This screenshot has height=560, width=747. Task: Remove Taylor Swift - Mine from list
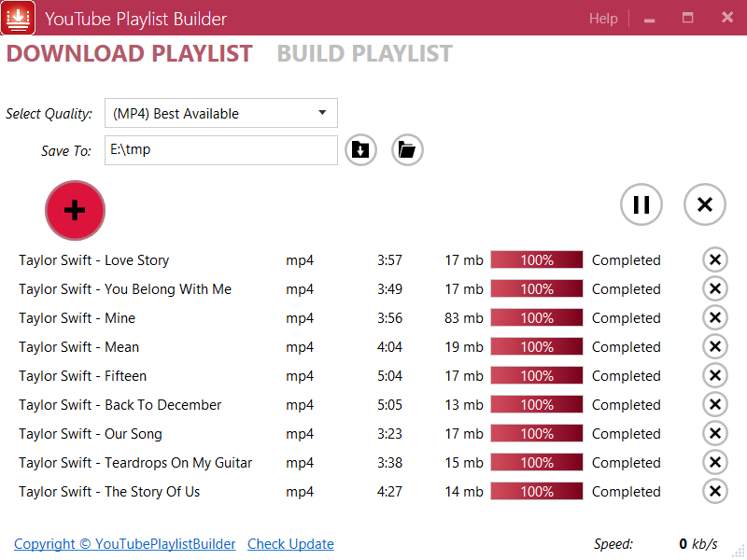pos(714,317)
